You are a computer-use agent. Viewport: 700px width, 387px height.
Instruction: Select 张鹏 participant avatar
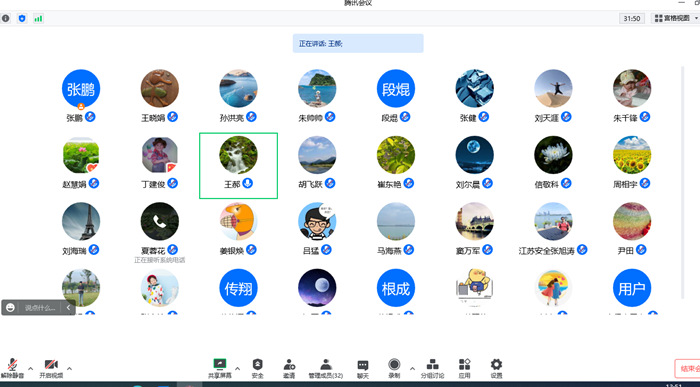tap(81, 89)
